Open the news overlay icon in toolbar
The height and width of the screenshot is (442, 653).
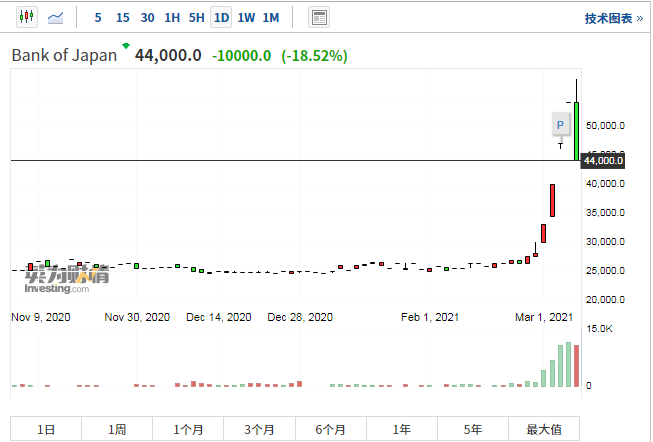point(319,17)
